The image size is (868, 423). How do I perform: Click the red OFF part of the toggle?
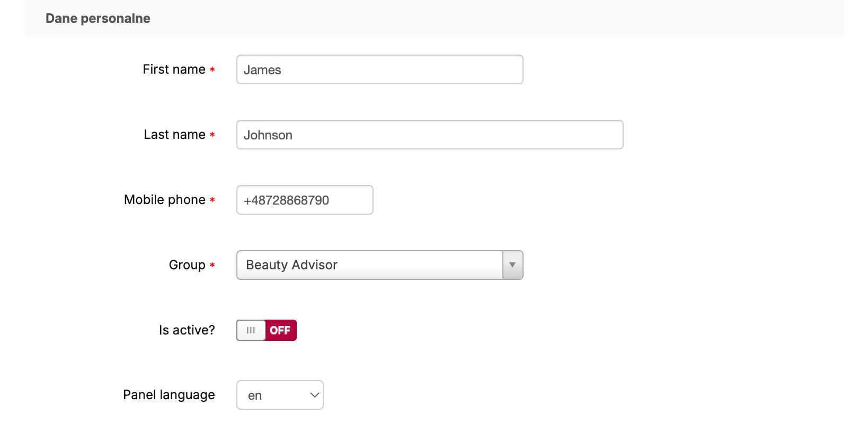coord(280,330)
